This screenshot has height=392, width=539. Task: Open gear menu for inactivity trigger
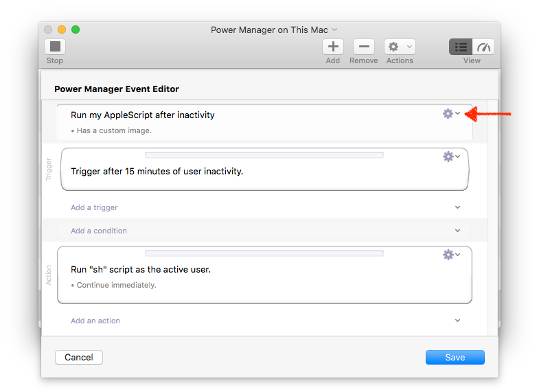coord(451,157)
